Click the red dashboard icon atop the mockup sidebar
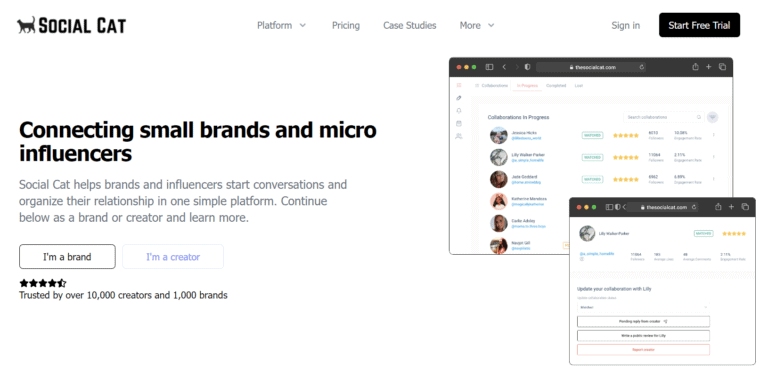 click(x=459, y=85)
